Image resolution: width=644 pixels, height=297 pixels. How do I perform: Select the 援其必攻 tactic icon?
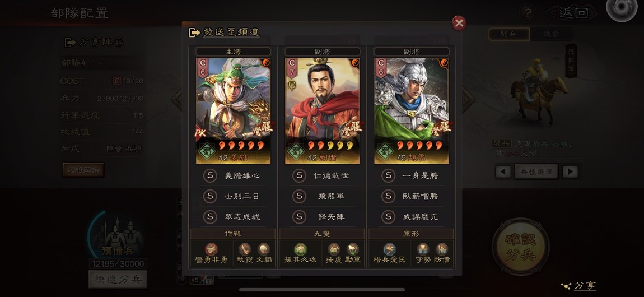click(300, 249)
